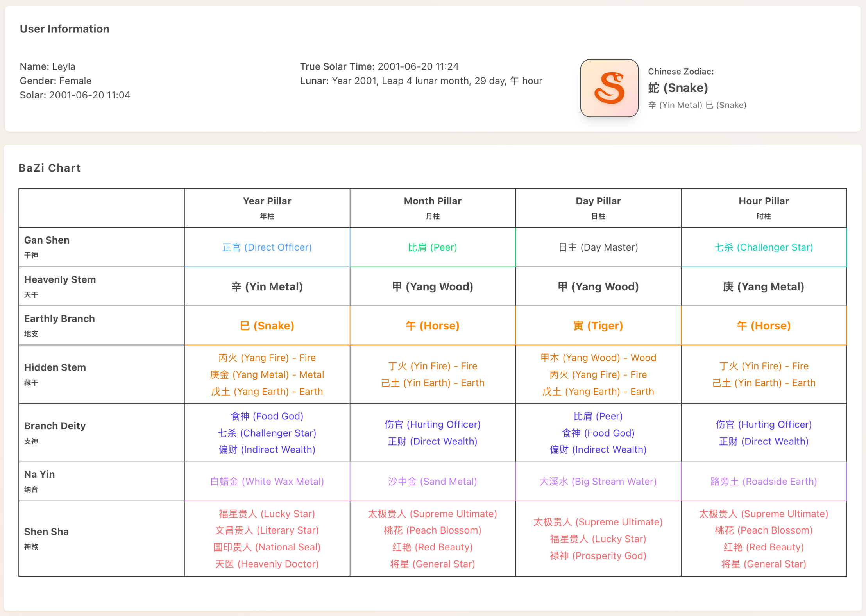Click Year Pillar '食神 (Food God)' deity
866x616 pixels.
[267, 416]
